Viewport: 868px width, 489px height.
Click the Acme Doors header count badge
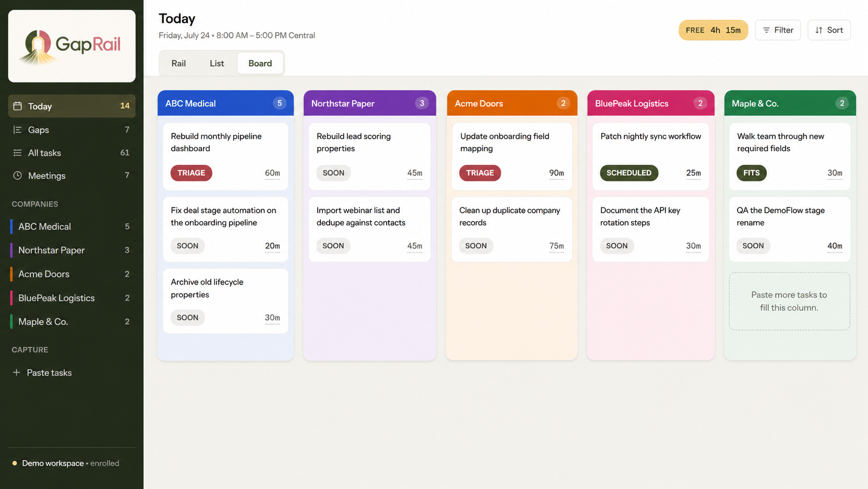pos(563,103)
